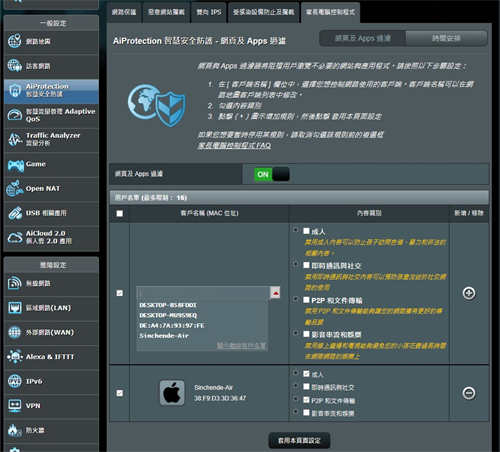Open the Wireless network icon

tap(14, 283)
